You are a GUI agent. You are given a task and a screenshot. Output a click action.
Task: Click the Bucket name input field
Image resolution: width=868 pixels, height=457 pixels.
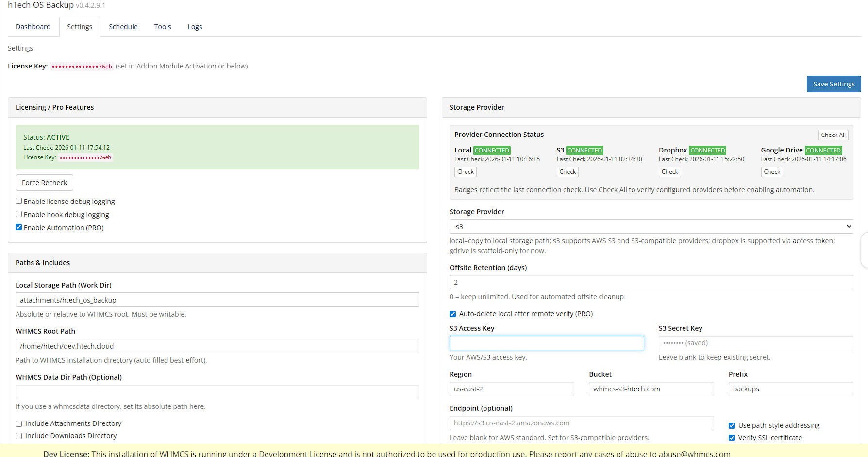click(x=651, y=389)
